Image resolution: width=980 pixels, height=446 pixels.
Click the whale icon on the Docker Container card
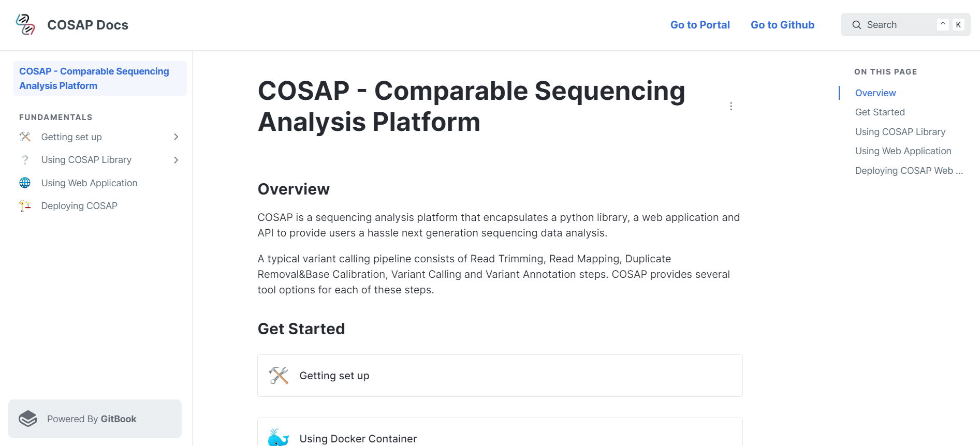(279, 438)
